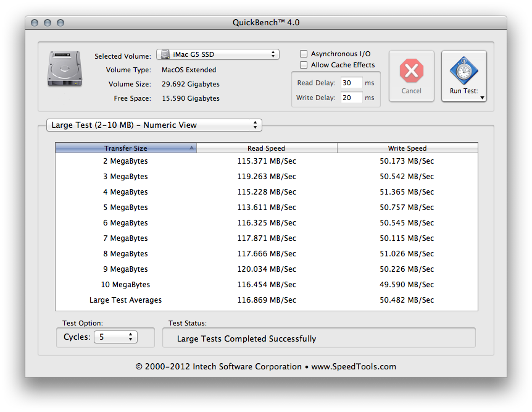
Task: Sort by the Write Speed column header
Action: 407,148
